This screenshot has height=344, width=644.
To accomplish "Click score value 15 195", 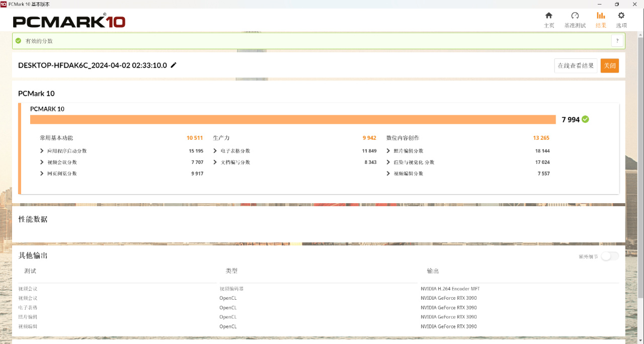I will (x=196, y=151).
